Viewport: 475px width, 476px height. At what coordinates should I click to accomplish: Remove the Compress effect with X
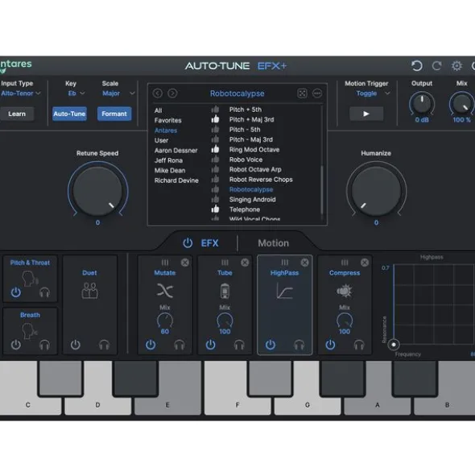coord(364,263)
